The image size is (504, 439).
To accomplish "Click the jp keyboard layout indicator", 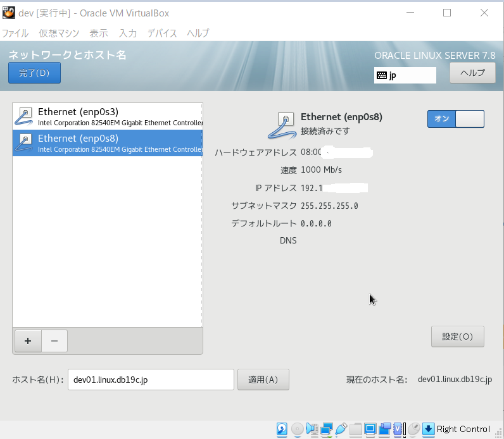I will (405, 75).
